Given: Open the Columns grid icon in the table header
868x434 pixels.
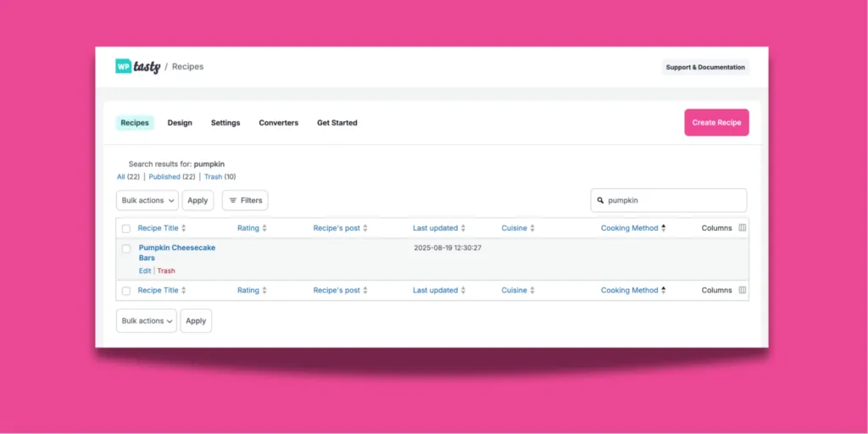Looking at the screenshot, I should (x=743, y=227).
